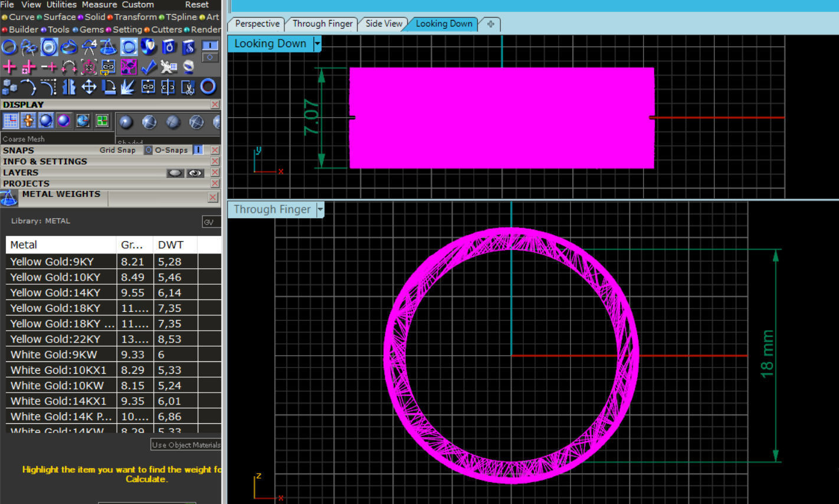Add a new viewport tab with plus
The width and height of the screenshot is (839, 504).
490,24
